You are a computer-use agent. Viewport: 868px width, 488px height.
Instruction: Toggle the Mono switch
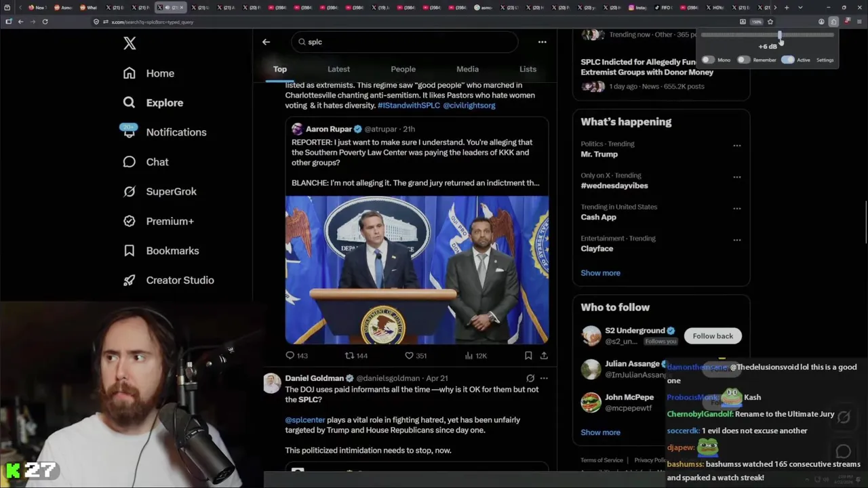point(708,60)
